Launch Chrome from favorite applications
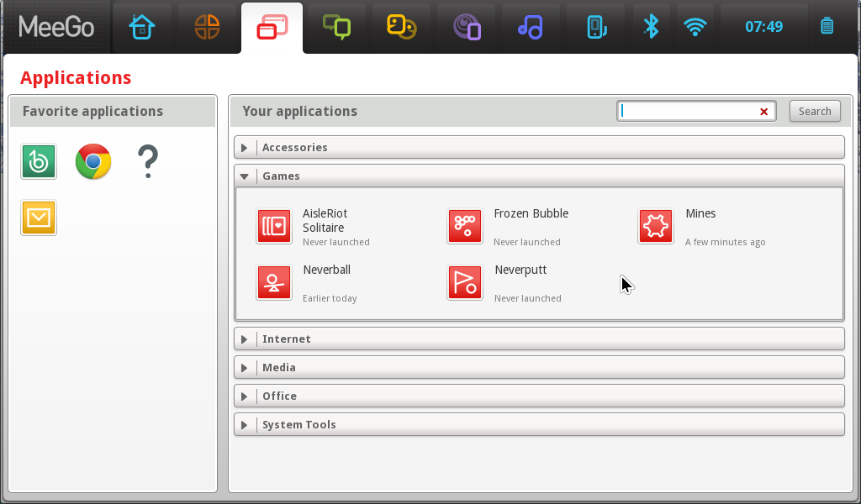Screen dimensions: 861x504 click(93, 161)
